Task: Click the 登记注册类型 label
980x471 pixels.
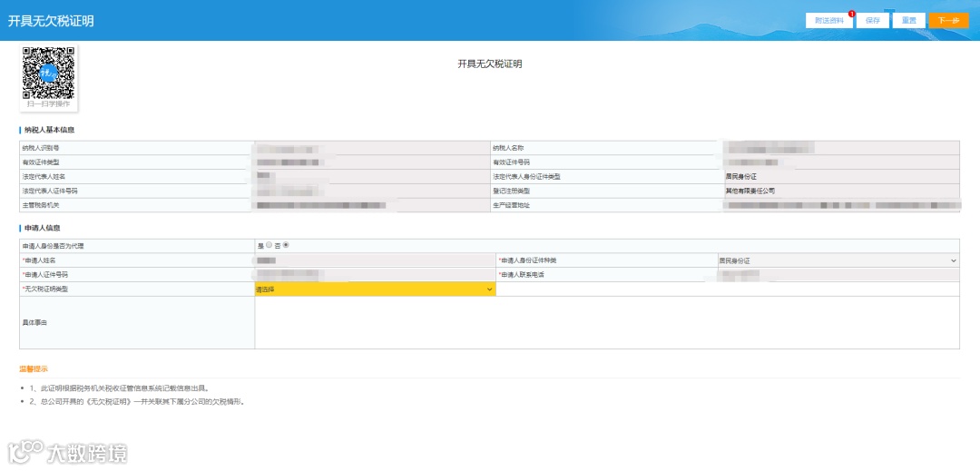Action: point(511,191)
